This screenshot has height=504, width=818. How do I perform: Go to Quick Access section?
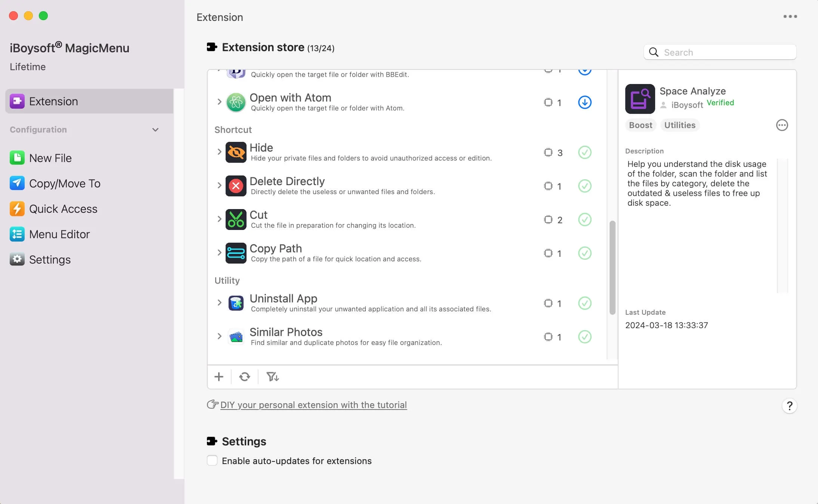click(63, 209)
